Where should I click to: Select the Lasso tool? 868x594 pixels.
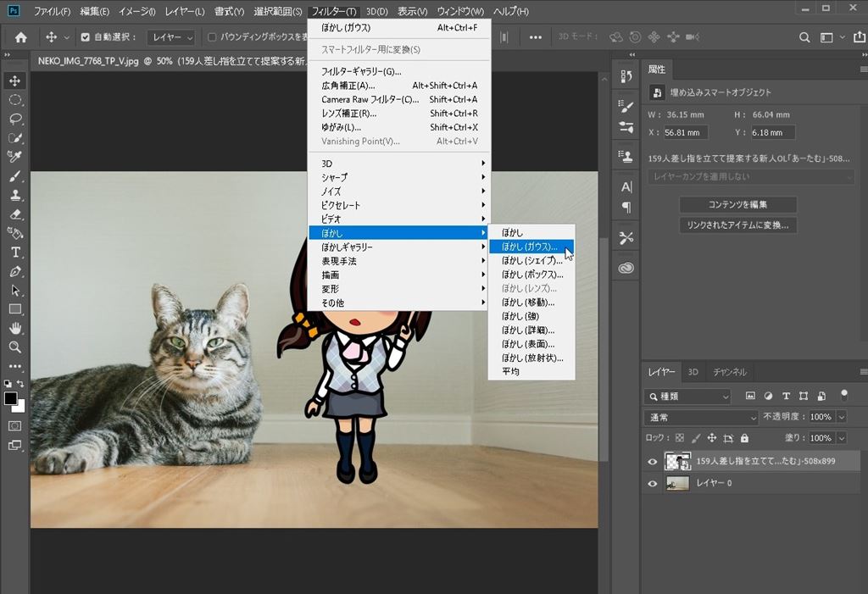click(x=15, y=119)
